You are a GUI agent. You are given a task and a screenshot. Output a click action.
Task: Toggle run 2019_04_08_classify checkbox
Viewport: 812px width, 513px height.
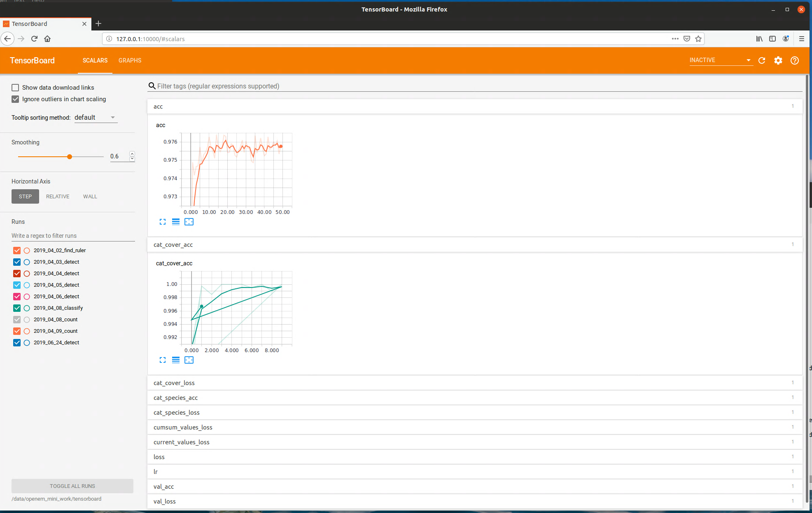(x=17, y=308)
